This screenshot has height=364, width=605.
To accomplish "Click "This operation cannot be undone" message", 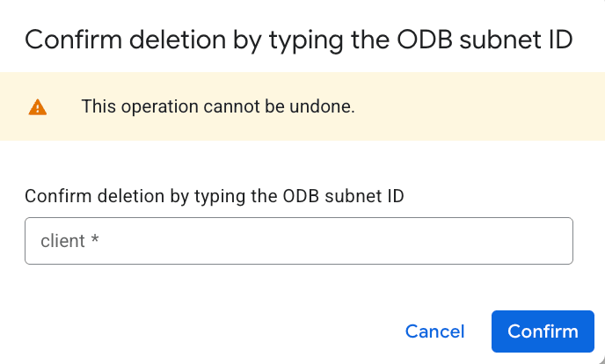I will pos(218,107).
